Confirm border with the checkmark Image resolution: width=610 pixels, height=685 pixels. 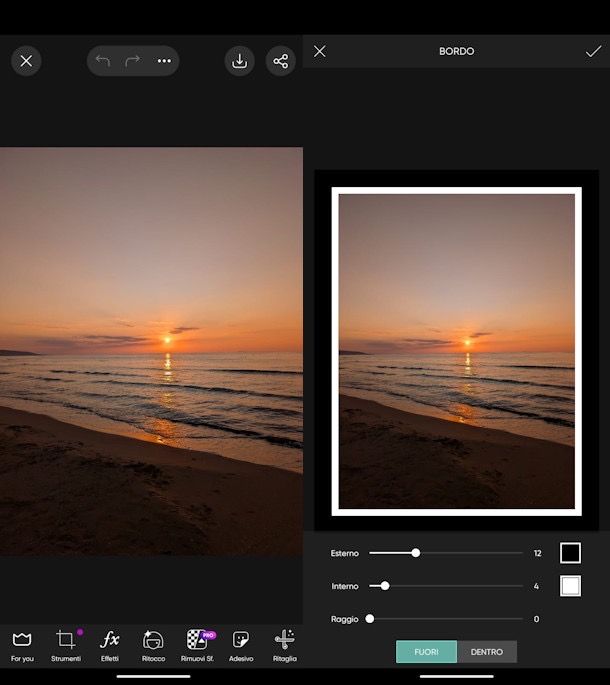tap(593, 51)
